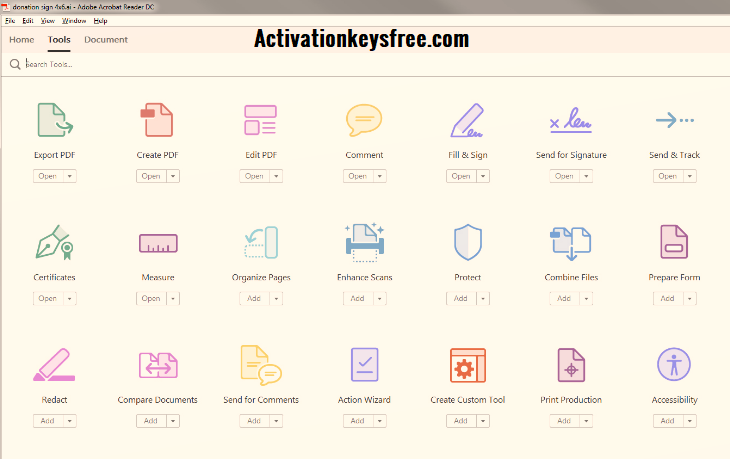Click Add button under Organize Pages
The image size is (730, 459).
coord(254,299)
